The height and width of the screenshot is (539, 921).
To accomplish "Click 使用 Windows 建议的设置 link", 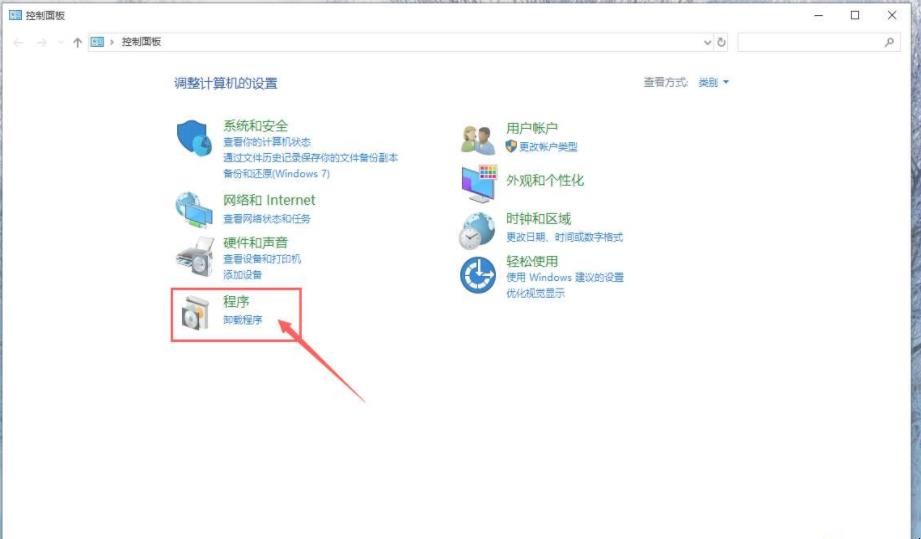I will pos(565,277).
